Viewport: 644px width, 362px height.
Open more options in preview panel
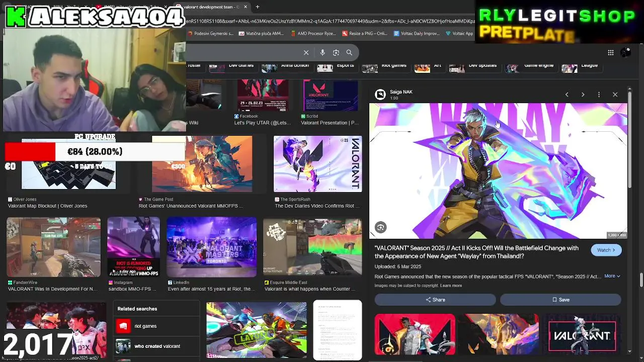click(x=599, y=95)
